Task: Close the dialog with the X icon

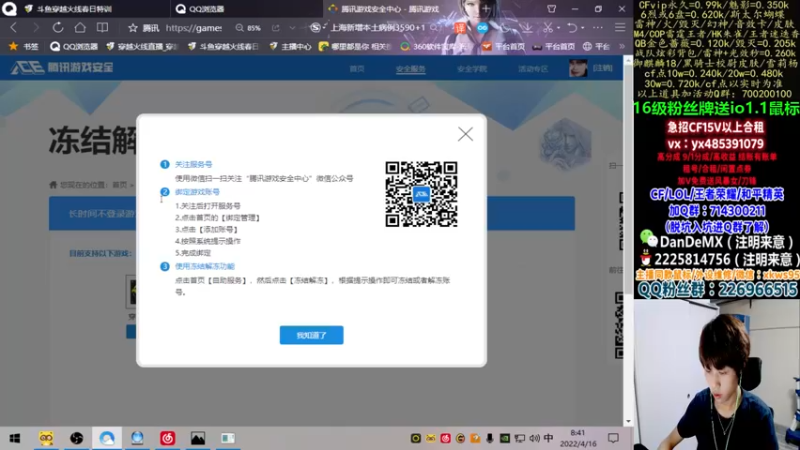Action: click(465, 134)
